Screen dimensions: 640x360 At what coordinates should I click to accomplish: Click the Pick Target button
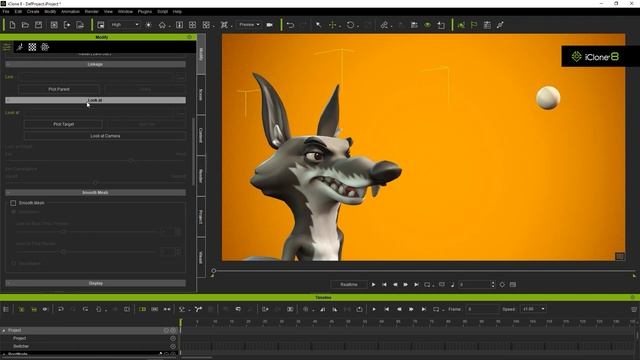point(63,124)
